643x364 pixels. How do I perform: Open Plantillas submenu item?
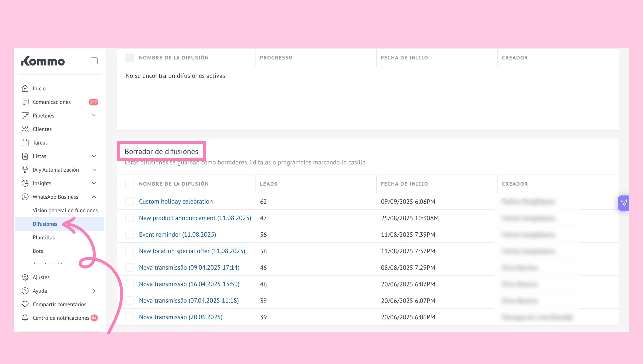pyautogui.click(x=44, y=238)
